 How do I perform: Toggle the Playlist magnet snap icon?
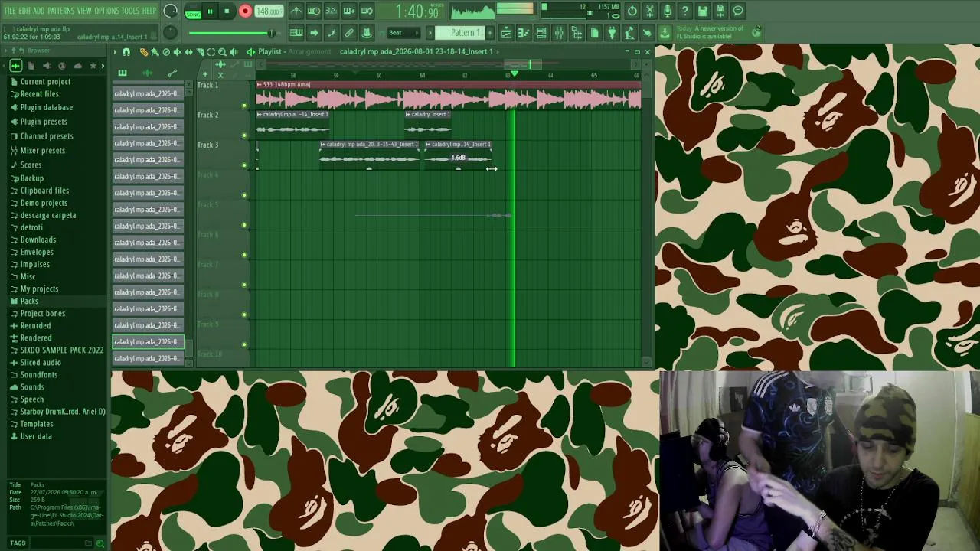(126, 52)
